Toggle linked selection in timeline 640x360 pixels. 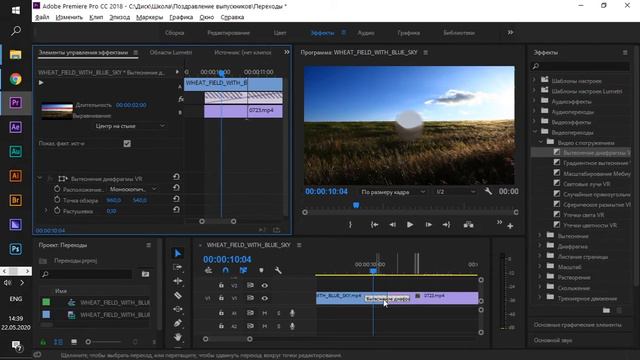tap(243, 270)
